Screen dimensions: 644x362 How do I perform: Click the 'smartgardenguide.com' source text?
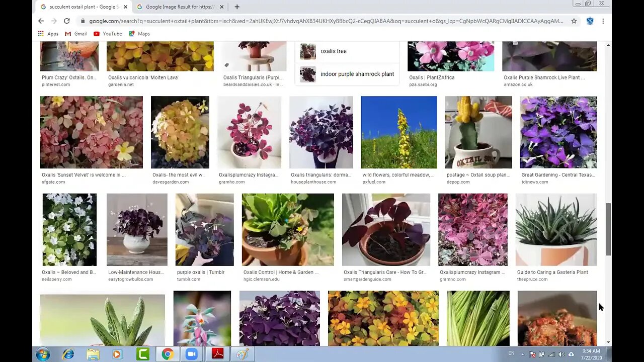tap(367, 279)
